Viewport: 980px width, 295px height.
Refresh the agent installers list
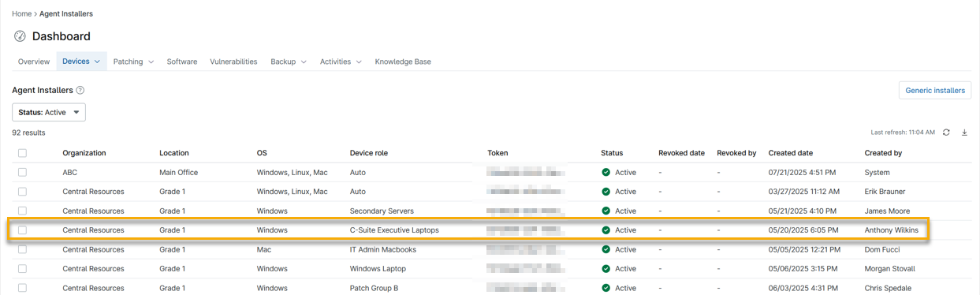[x=946, y=133]
